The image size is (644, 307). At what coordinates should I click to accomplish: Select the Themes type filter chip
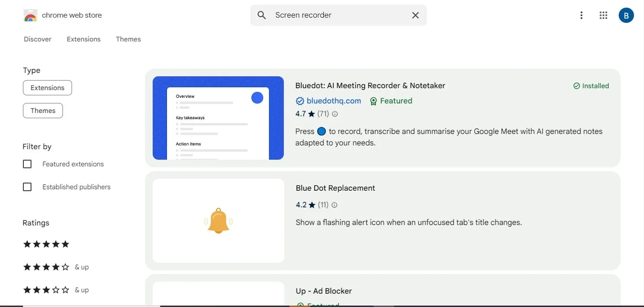[43, 111]
